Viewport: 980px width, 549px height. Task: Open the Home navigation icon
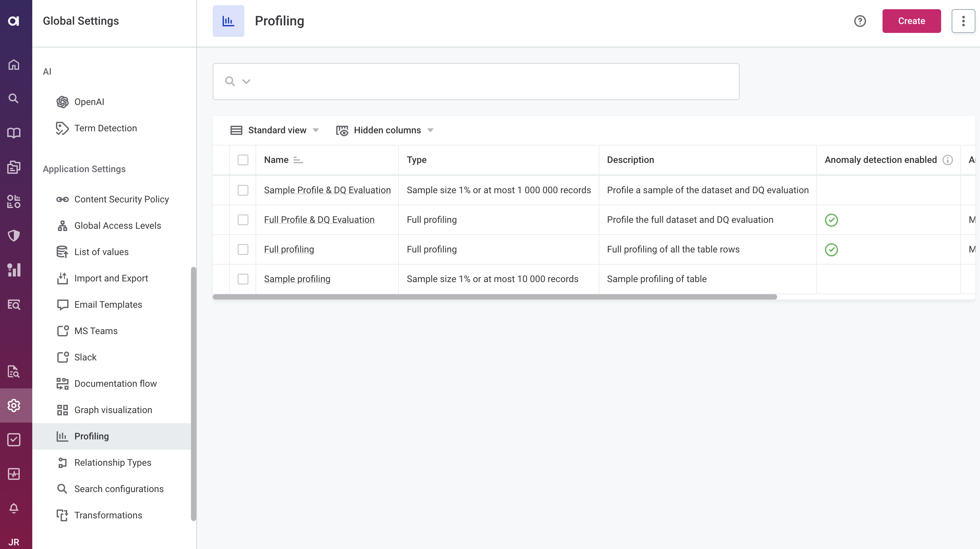[x=14, y=65]
